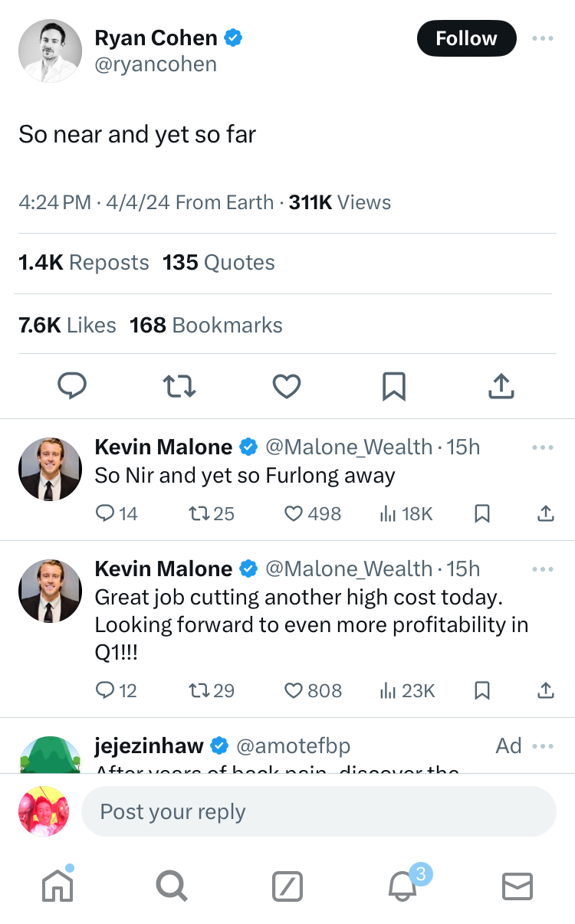This screenshot has height=924, width=575.
Task: Like the "So near and yet so far" post
Action: tap(287, 386)
